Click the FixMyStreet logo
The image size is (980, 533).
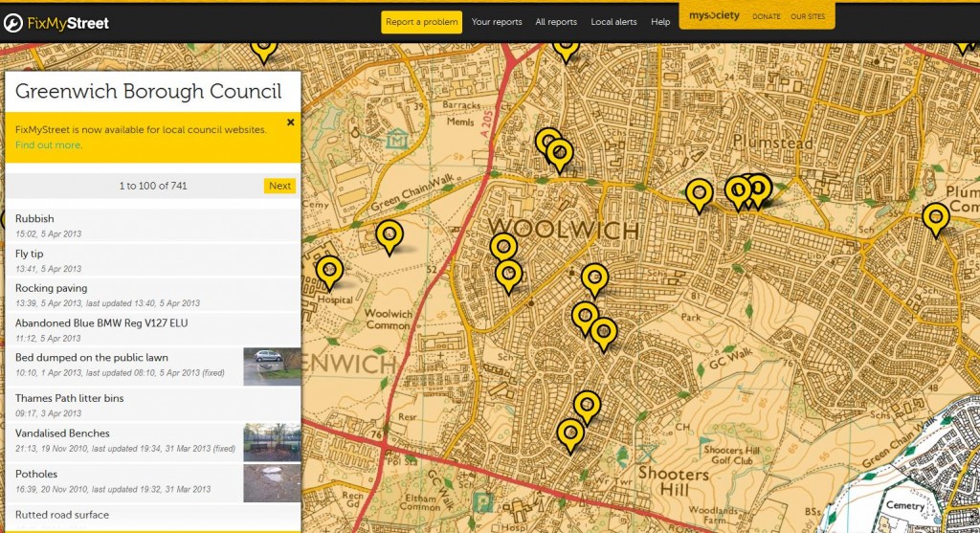(56, 23)
